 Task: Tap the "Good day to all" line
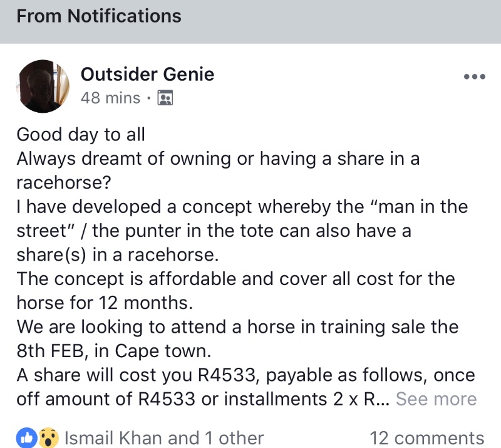tap(80, 134)
